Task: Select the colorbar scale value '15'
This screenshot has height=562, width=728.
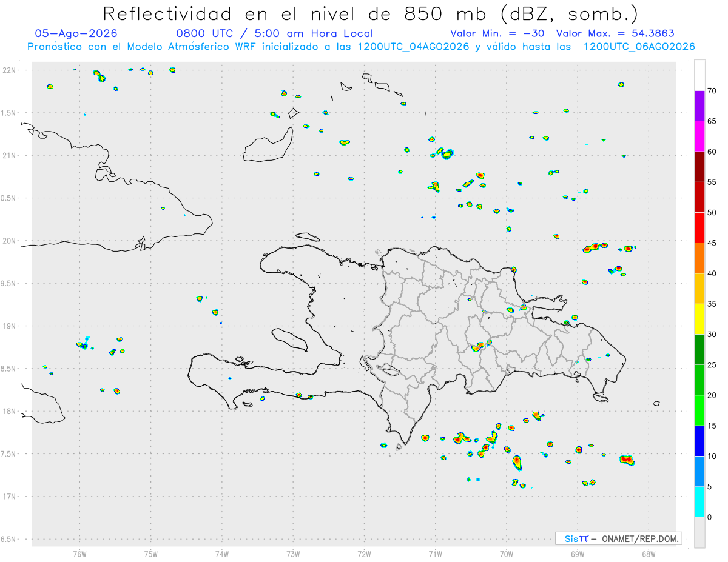Action: pyautogui.click(x=712, y=426)
